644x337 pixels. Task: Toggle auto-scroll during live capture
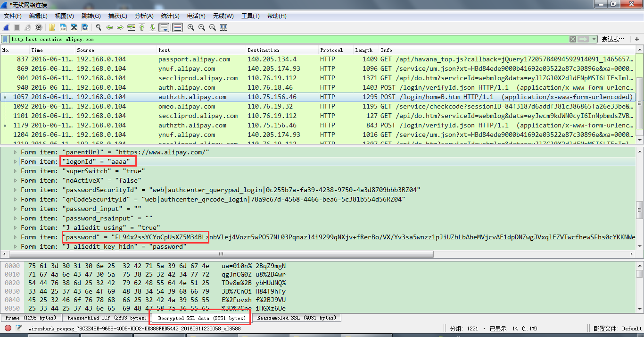pos(164,27)
